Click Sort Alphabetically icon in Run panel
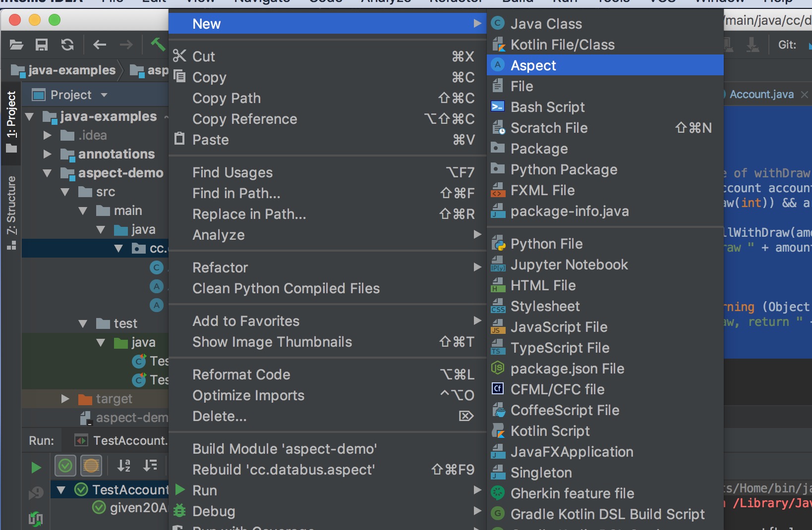Image resolution: width=812 pixels, height=530 pixels. [x=124, y=465]
